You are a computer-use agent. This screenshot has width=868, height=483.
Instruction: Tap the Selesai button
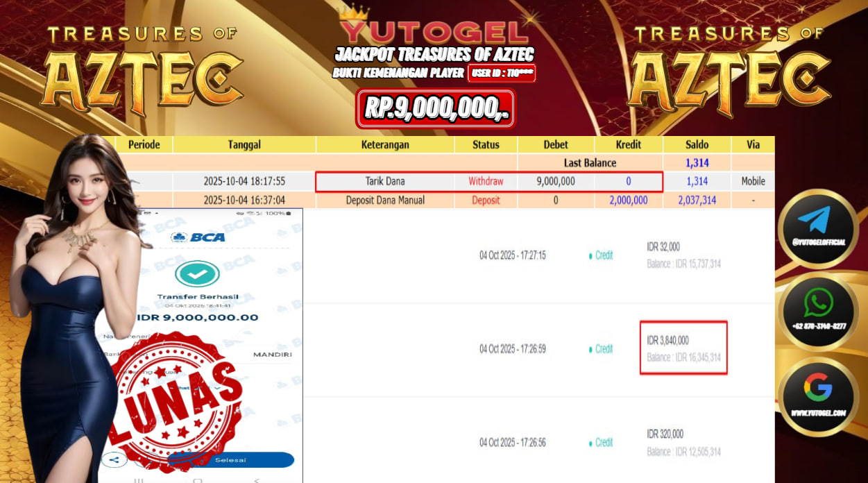pyautogui.click(x=230, y=460)
